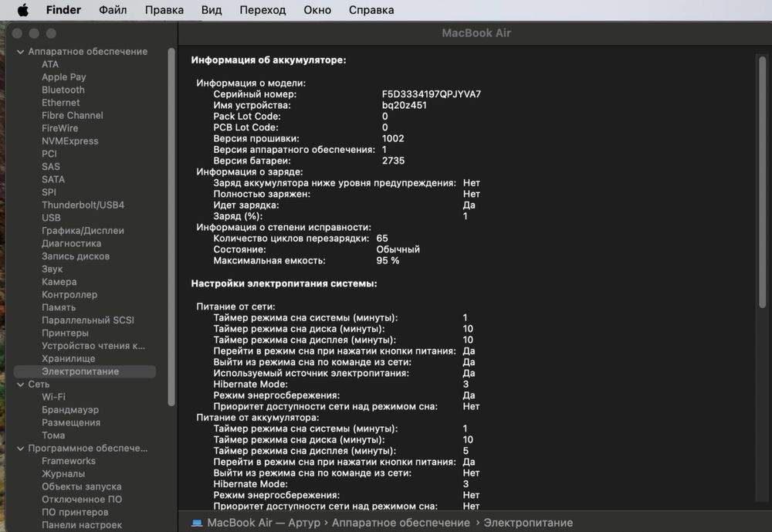The width and height of the screenshot is (772, 532).
Task: Click the cycle count value 65
Action: [382, 239]
